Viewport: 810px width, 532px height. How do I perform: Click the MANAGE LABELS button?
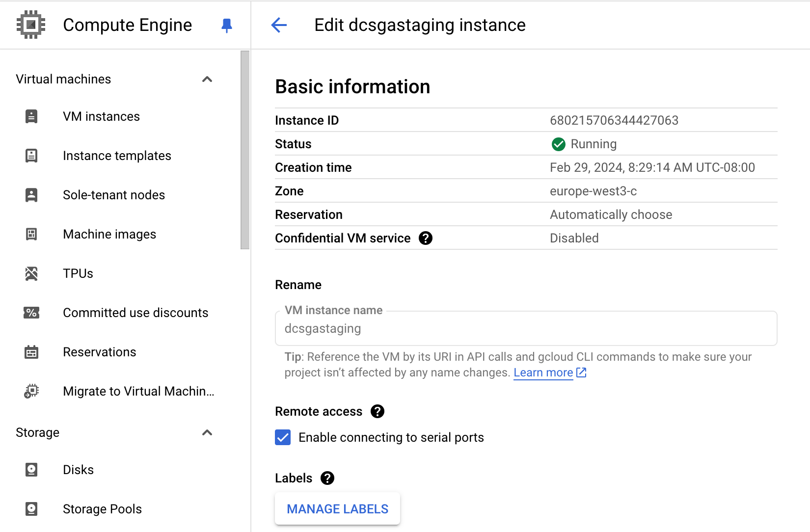tap(337, 508)
